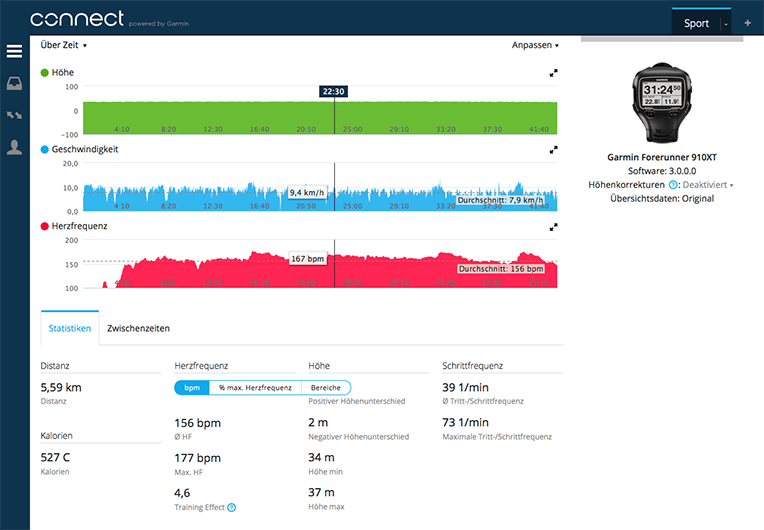The image size is (764, 530).
Task: Open the hamburger navigation menu
Action: [x=14, y=51]
